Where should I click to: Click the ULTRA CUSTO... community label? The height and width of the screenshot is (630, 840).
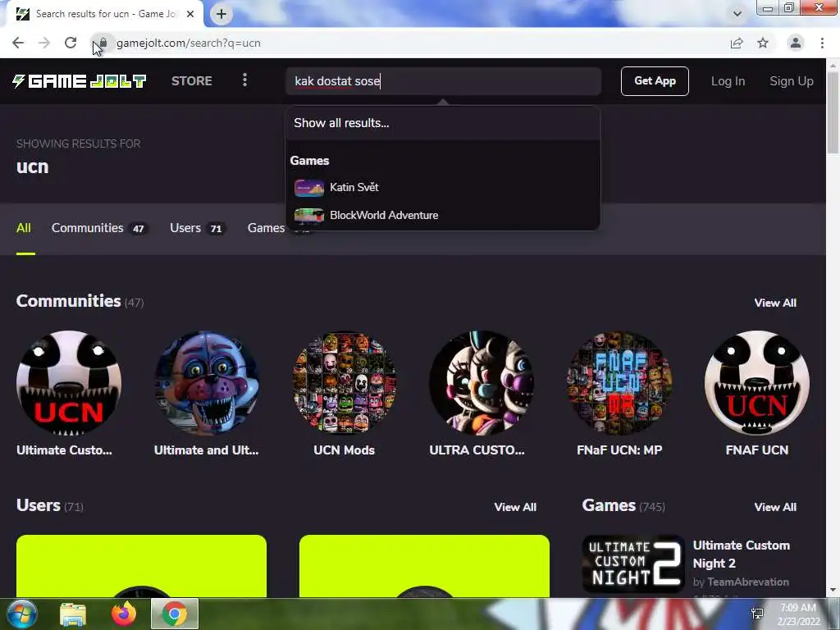point(477,450)
